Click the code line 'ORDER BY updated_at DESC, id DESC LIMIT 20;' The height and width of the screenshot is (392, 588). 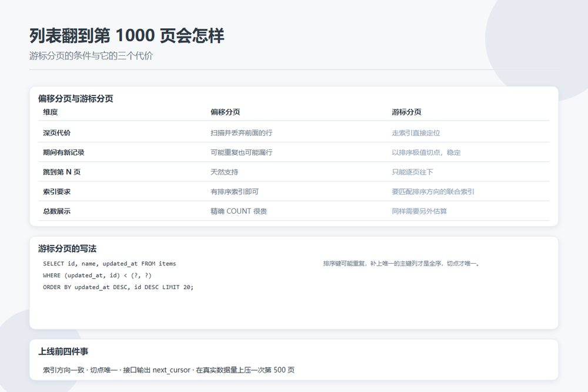[x=118, y=287]
